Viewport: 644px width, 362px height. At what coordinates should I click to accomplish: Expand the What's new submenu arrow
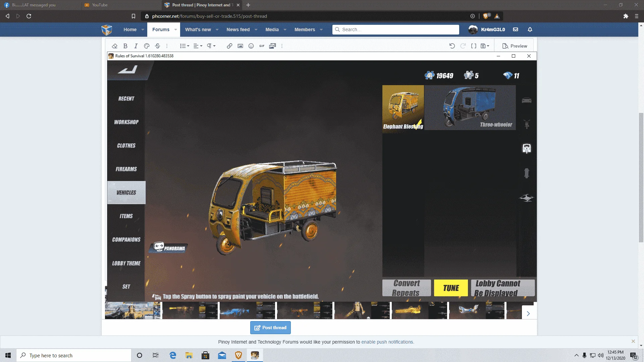click(217, 29)
